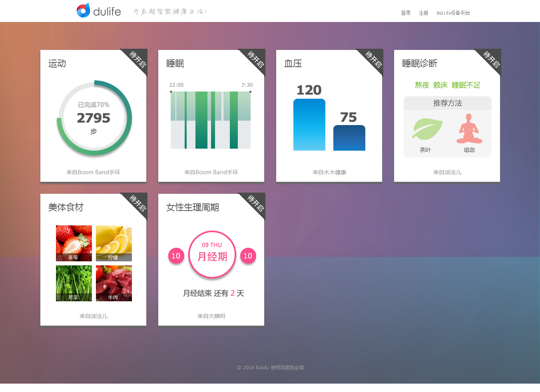Image resolution: width=540 pixels, height=392 pixels.
Task: Select the tea leaf (茶叶) icon
Action: [x=427, y=129]
